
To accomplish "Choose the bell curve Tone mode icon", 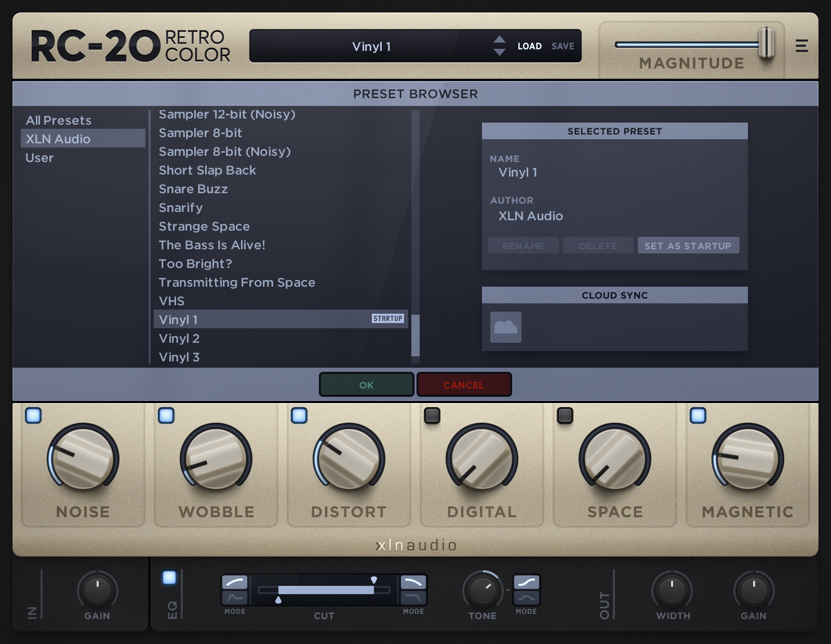I will (526, 598).
